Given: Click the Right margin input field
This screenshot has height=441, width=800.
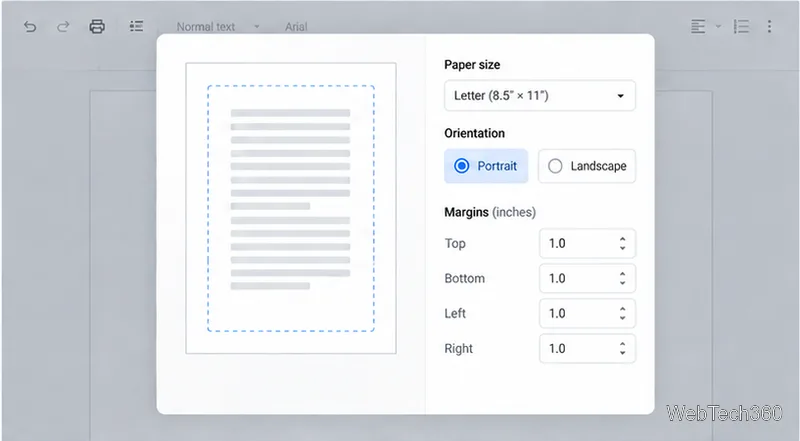Looking at the screenshot, I should 587,349.
